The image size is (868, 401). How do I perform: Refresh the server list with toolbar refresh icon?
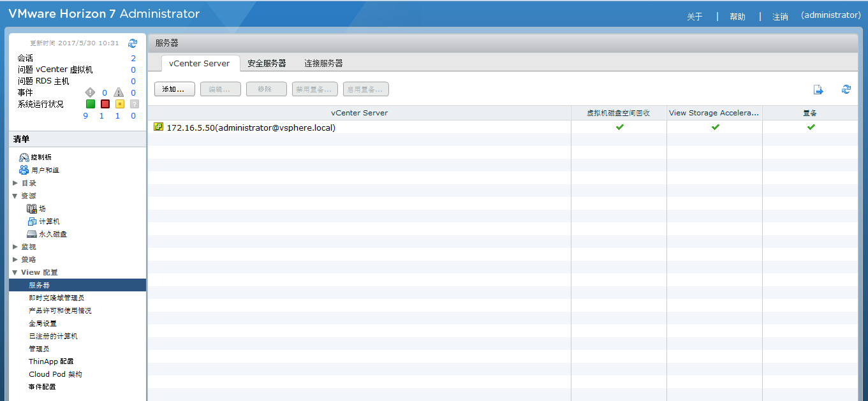(846, 89)
